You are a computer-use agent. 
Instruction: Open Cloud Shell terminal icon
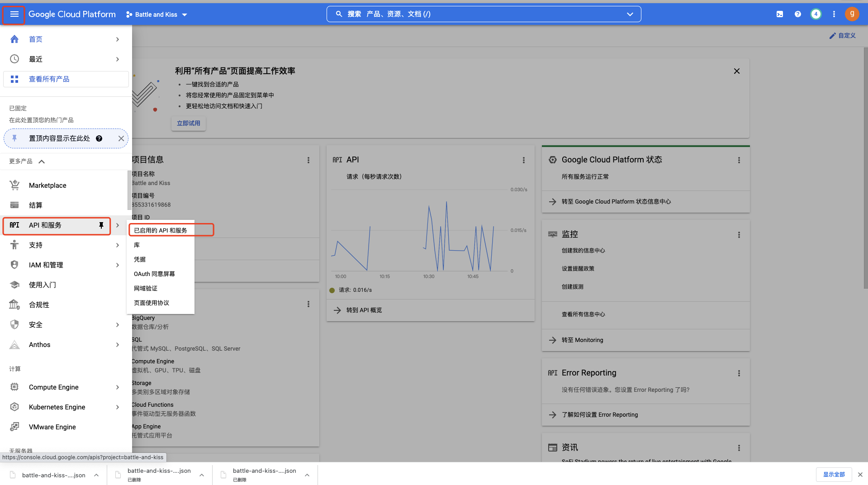(x=780, y=14)
